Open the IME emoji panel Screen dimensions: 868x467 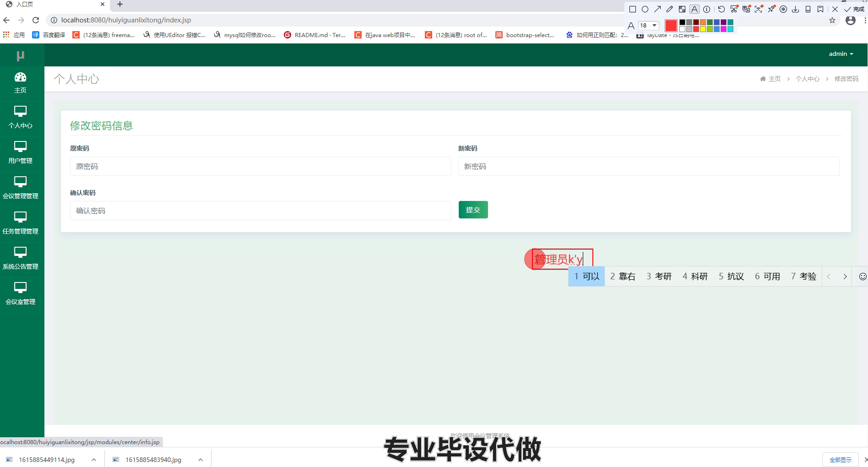[x=863, y=277]
